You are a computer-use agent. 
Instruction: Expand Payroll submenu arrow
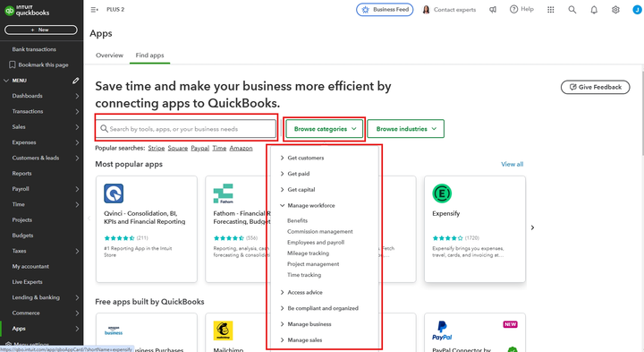pos(77,189)
